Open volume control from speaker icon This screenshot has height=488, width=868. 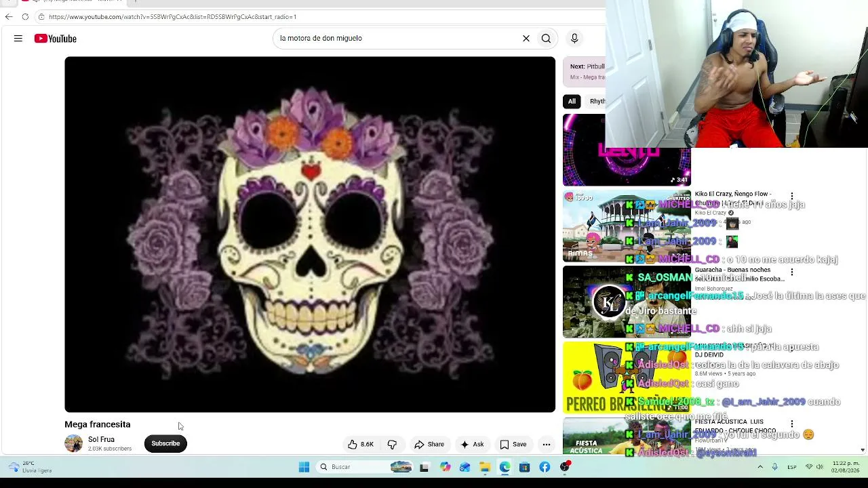pyautogui.click(x=820, y=467)
